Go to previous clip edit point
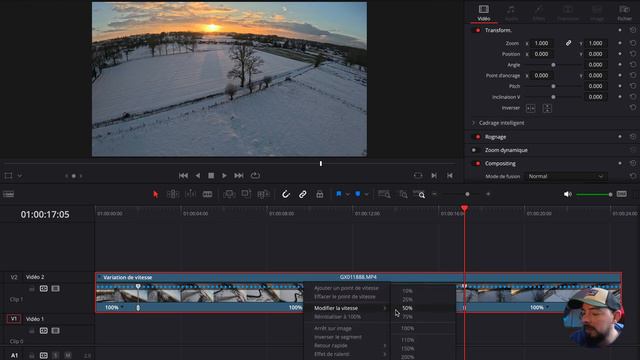640x360 pixels. pyautogui.click(x=449, y=176)
